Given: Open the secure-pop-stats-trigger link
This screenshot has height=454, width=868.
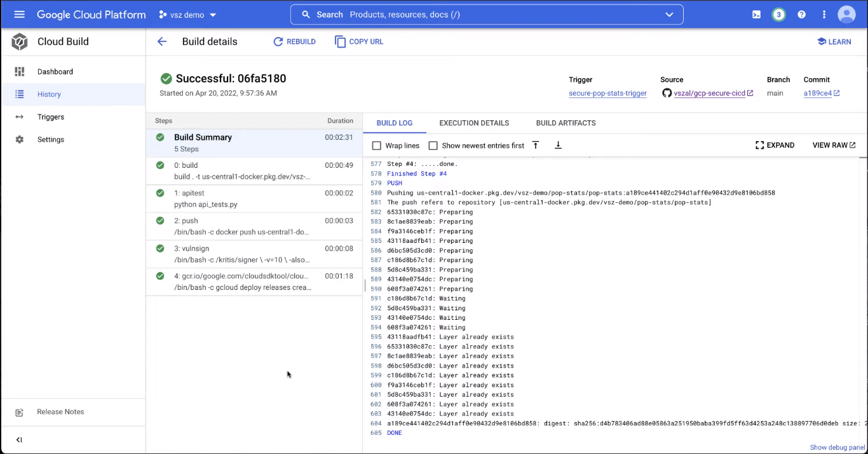Looking at the screenshot, I should pyautogui.click(x=607, y=93).
